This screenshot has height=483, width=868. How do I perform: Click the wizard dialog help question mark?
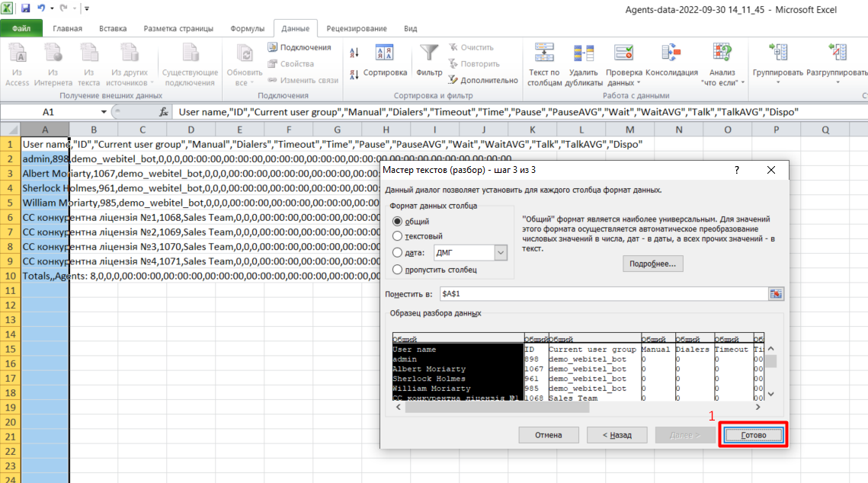tap(736, 170)
